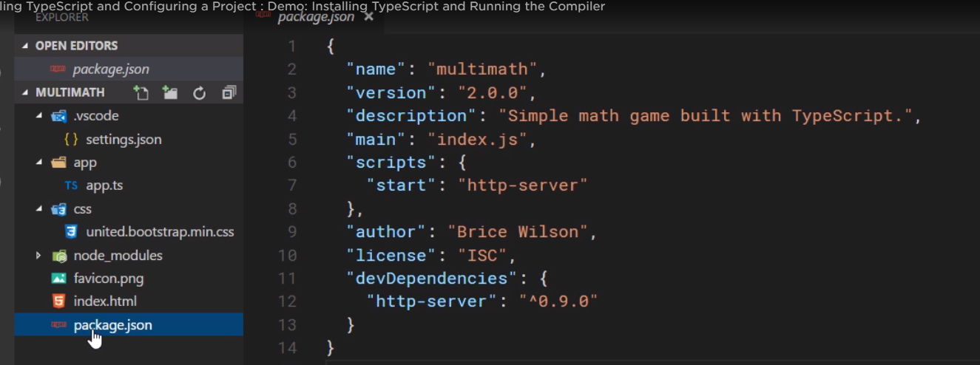Click the New Folder icon in explorer
The width and height of the screenshot is (980, 365).
pos(170,92)
